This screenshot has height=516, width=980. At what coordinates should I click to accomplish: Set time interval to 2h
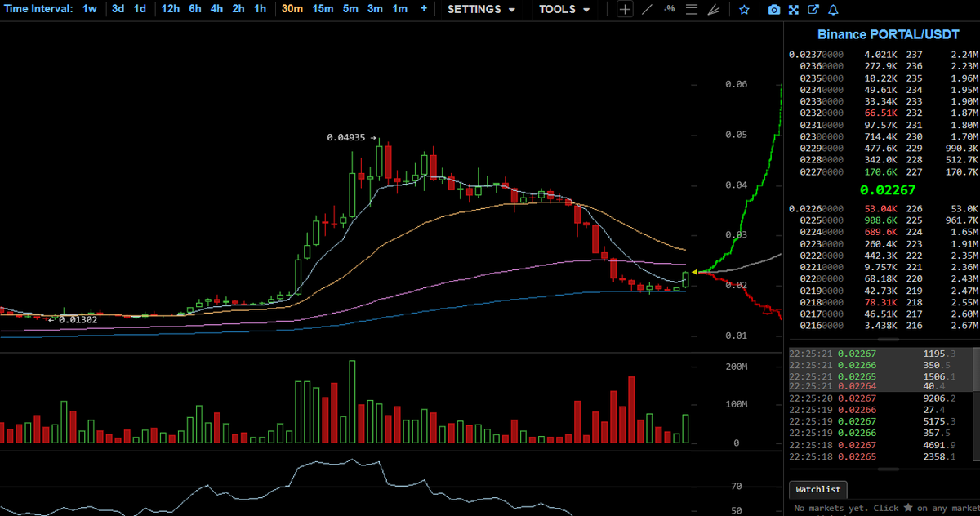(238, 9)
